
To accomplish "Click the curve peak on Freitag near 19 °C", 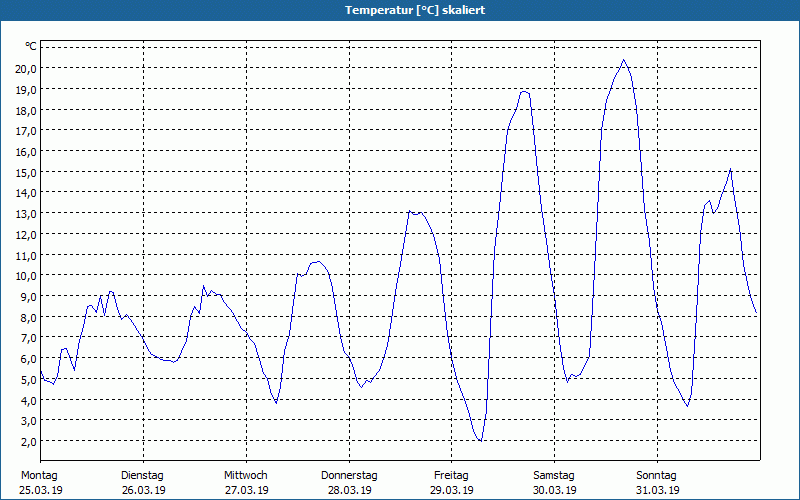I will click(x=524, y=92).
